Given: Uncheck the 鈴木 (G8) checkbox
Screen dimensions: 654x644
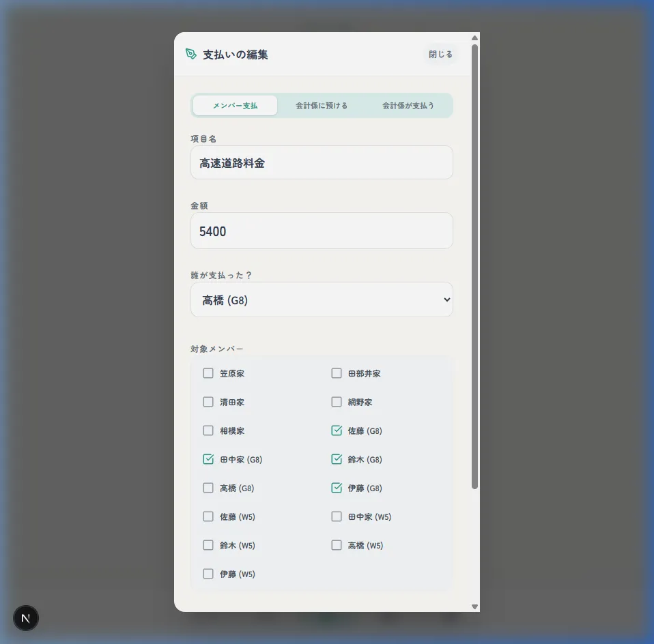Looking at the screenshot, I should pyautogui.click(x=337, y=459).
